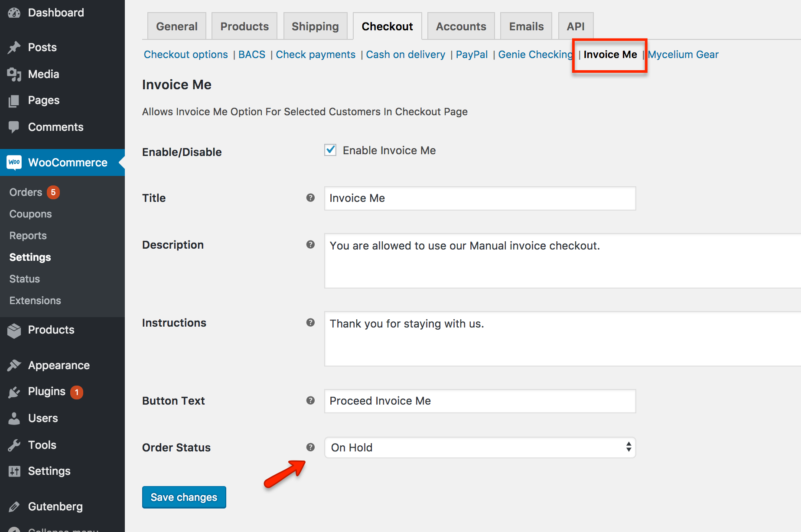Click the help icon beside Order Status

point(310,447)
